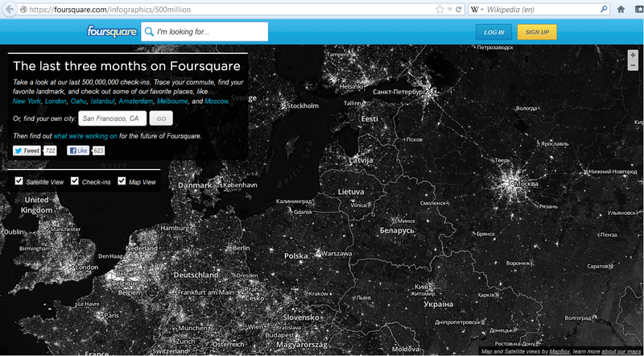This screenshot has height=356, width=644.
Task: Open the London link
Action: click(x=56, y=101)
